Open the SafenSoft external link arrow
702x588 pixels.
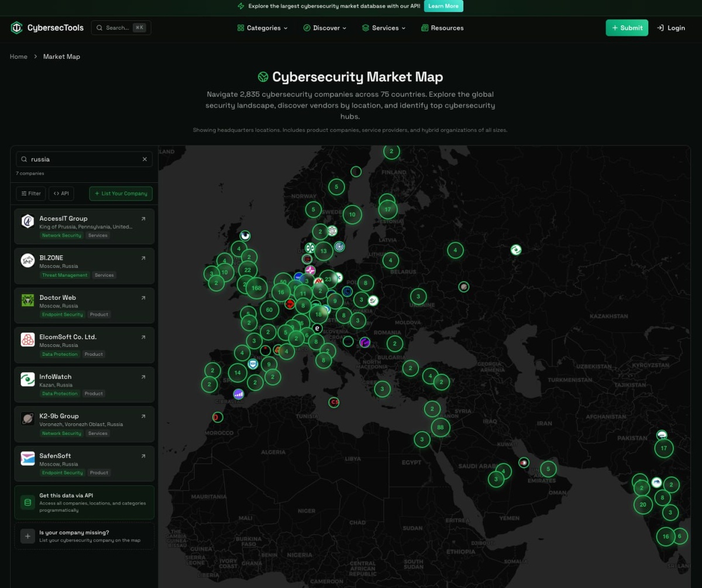tap(143, 456)
